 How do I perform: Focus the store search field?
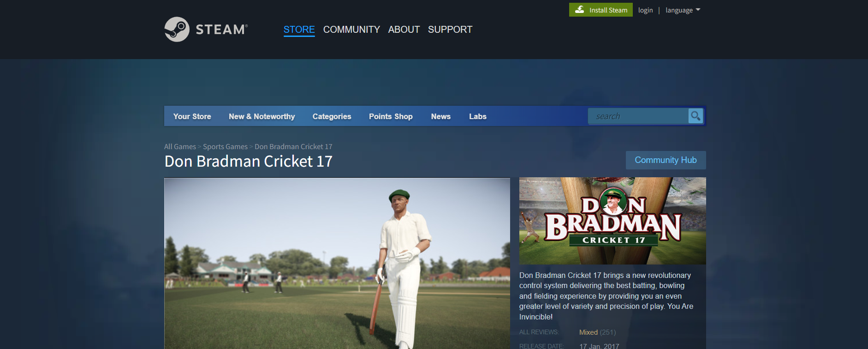tap(638, 116)
